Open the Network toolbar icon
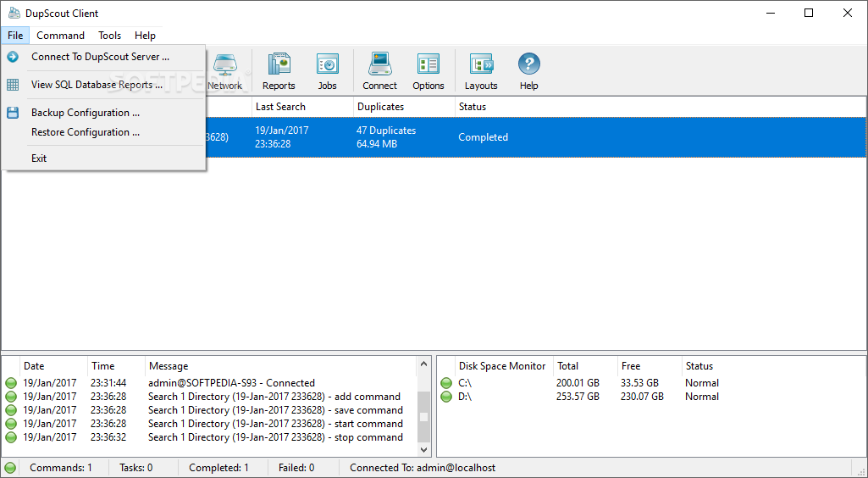 pos(224,64)
